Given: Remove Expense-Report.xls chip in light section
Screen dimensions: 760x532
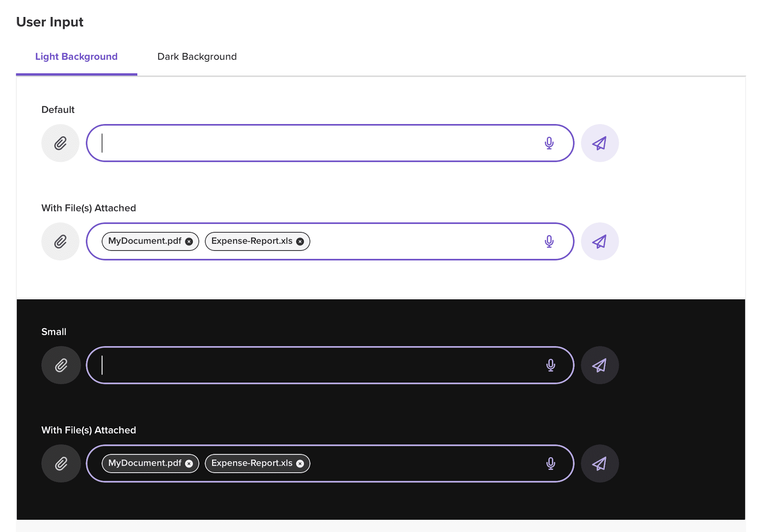Looking at the screenshot, I should [300, 241].
